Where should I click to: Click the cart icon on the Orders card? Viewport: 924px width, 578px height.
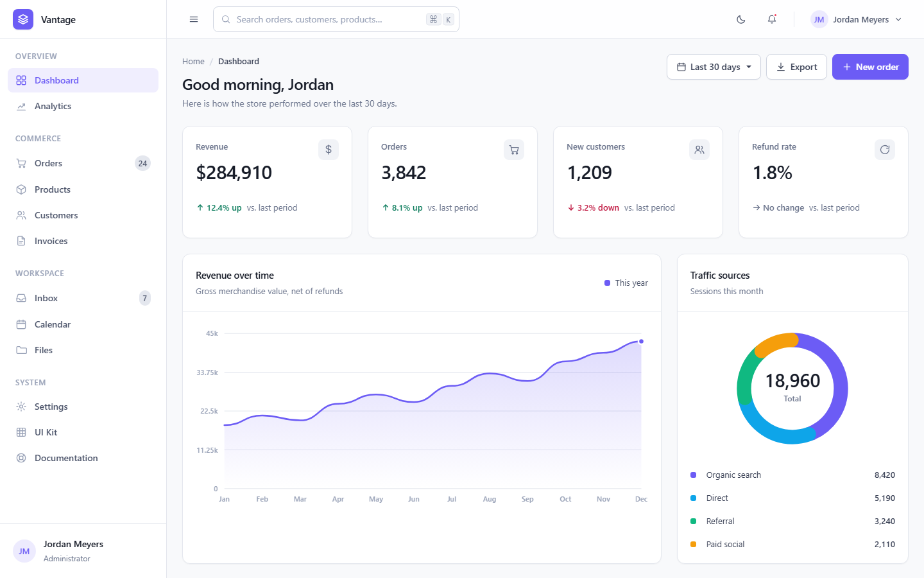[x=514, y=150]
